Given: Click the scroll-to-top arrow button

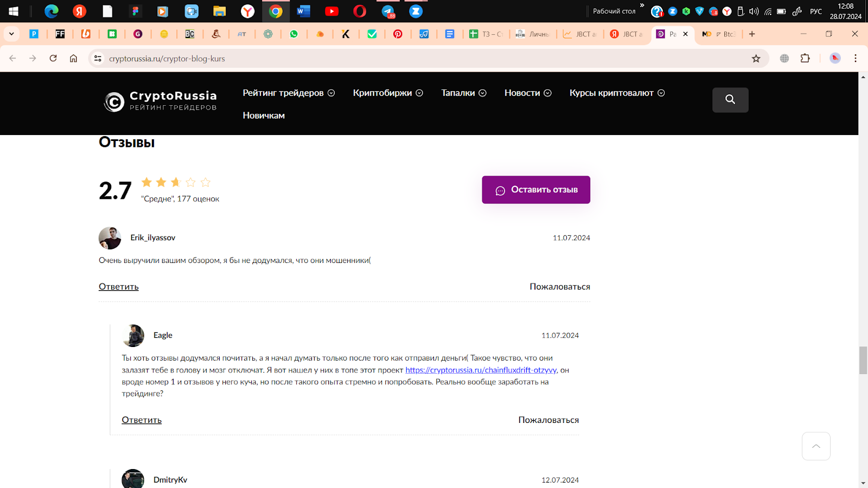Looking at the screenshot, I should (816, 446).
